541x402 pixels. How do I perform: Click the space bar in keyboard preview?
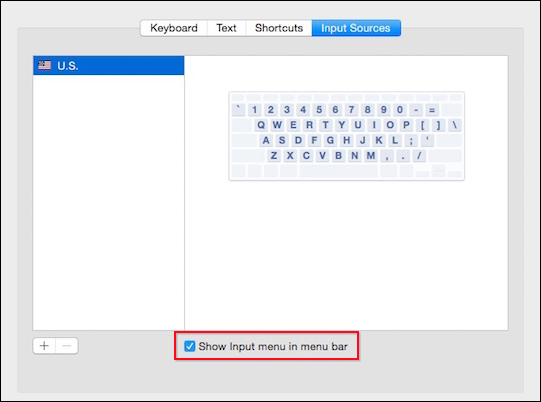tap(338, 171)
